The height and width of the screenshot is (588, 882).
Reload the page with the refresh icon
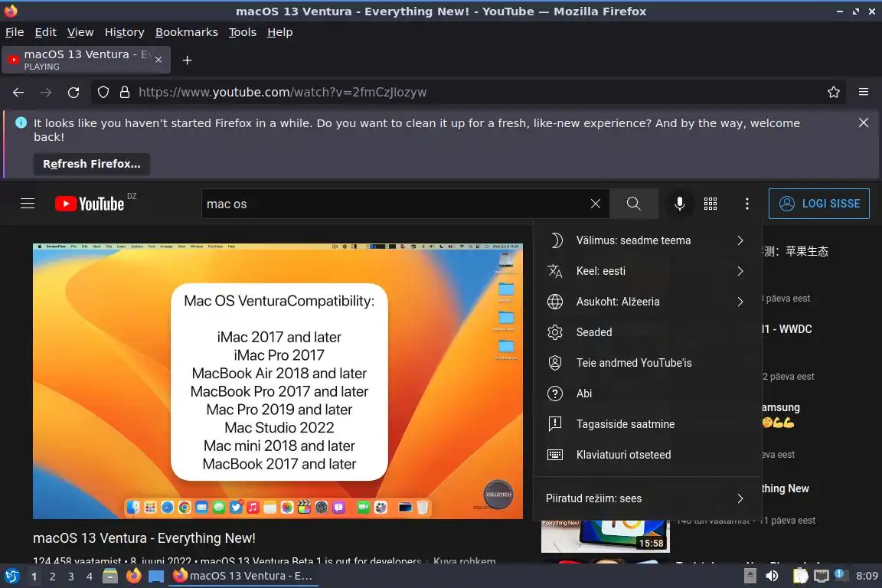click(x=73, y=93)
